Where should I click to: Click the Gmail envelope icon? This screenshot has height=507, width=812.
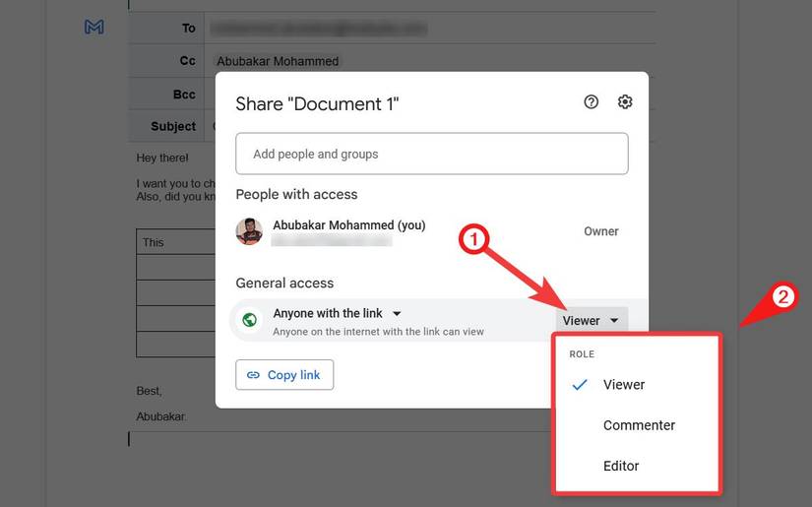point(94,28)
